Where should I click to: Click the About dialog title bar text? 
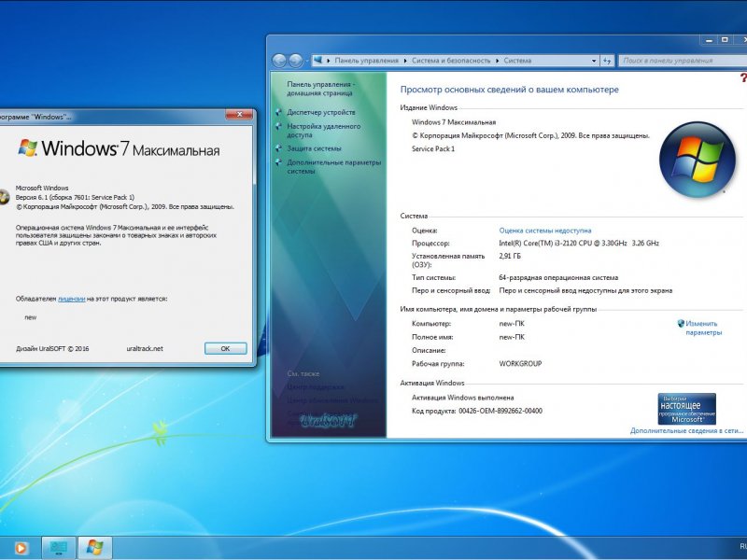tap(35, 116)
